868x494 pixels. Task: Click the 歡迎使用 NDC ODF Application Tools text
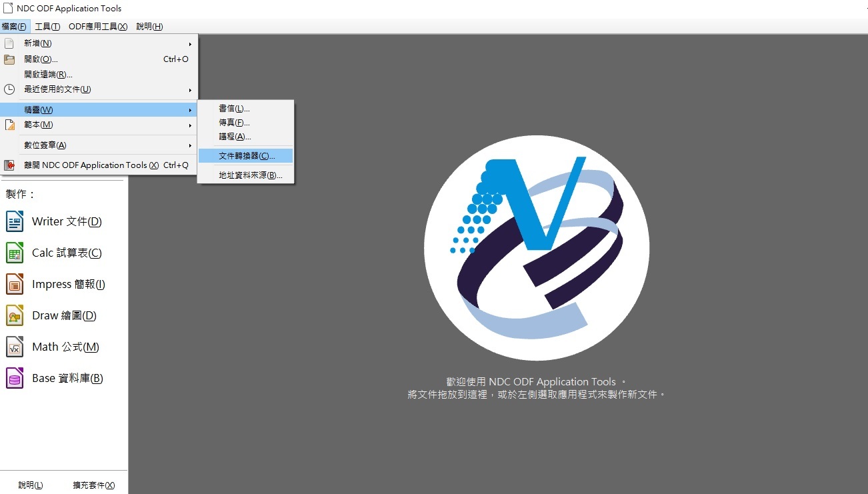tap(537, 382)
